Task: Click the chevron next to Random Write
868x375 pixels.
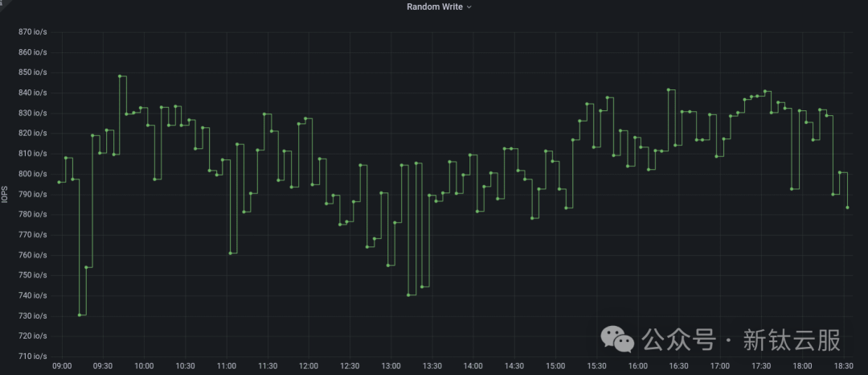Action: (x=469, y=7)
